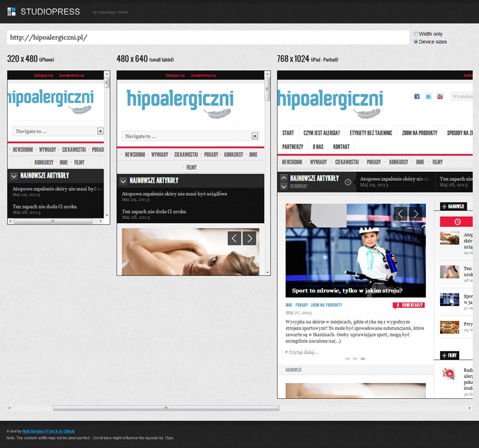The width and height of the screenshot is (479, 448).
Task: Select the 'Width only' radio option
Action: point(416,34)
